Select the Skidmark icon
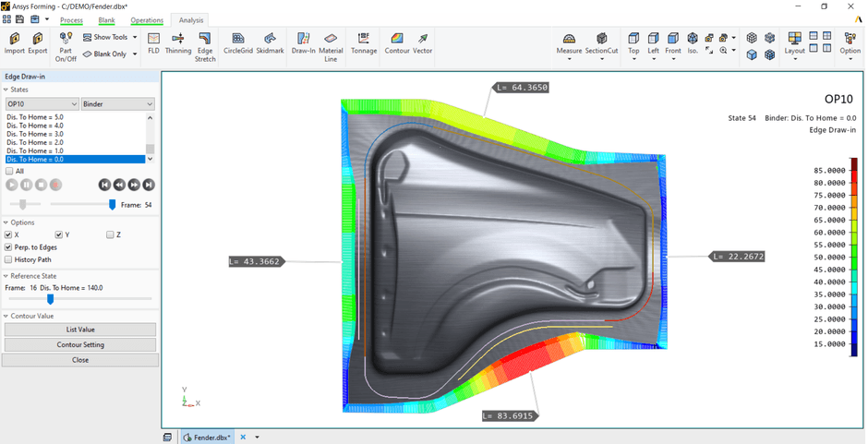The height and width of the screenshot is (444, 868). 271,42
